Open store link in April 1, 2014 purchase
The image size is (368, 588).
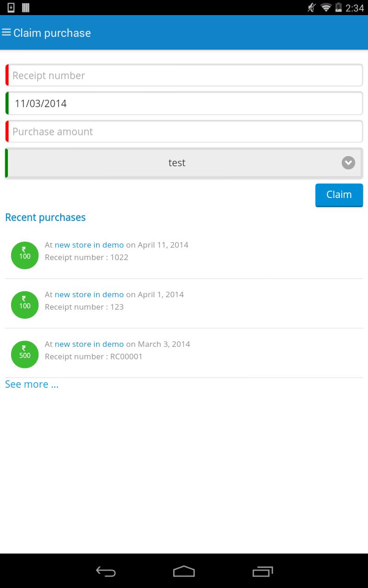(89, 294)
